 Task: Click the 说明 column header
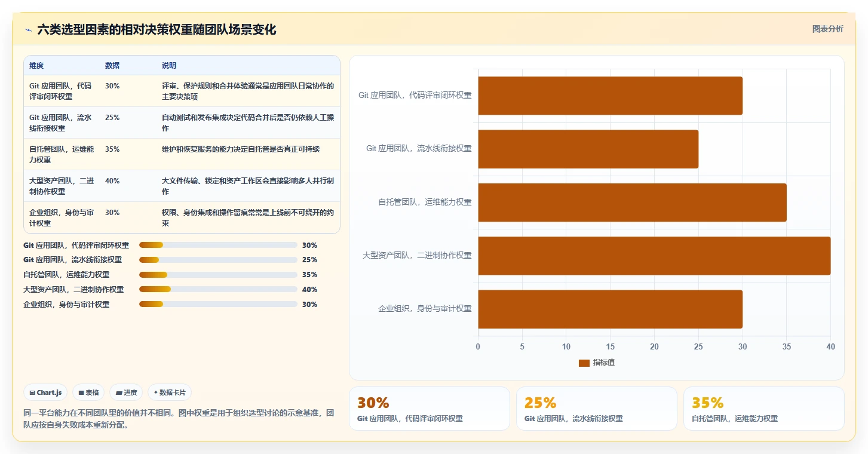click(169, 66)
